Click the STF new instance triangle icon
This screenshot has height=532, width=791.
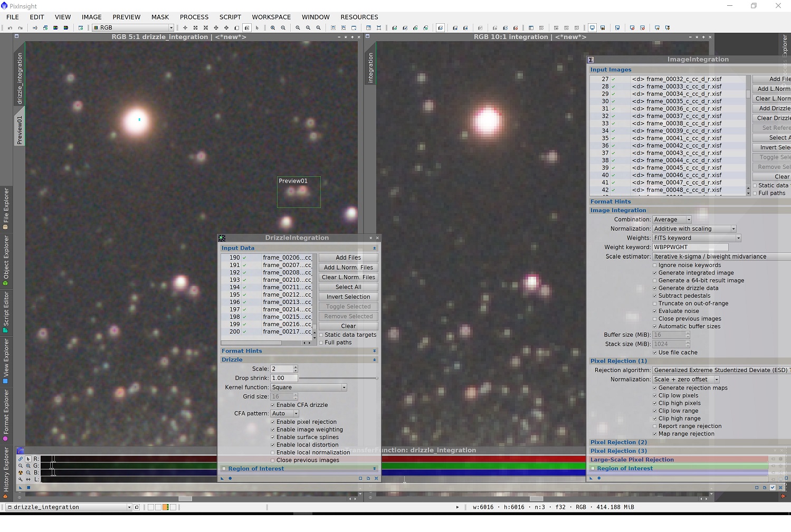click(x=21, y=488)
